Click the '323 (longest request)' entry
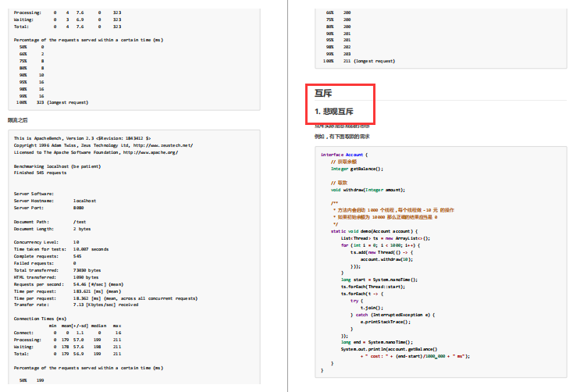Image resolution: width=580 pixels, height=392 pixels. [62, 102]
